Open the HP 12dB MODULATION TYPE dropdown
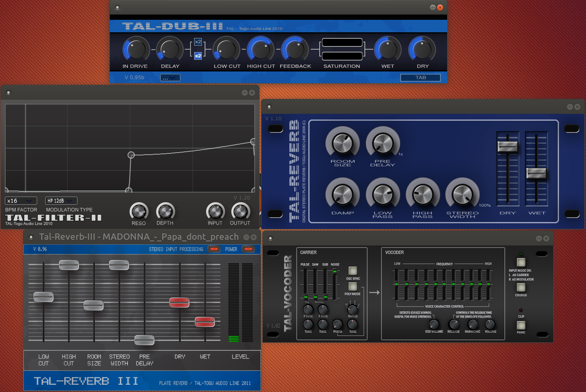586x392 pixels. tap(61, 201)
